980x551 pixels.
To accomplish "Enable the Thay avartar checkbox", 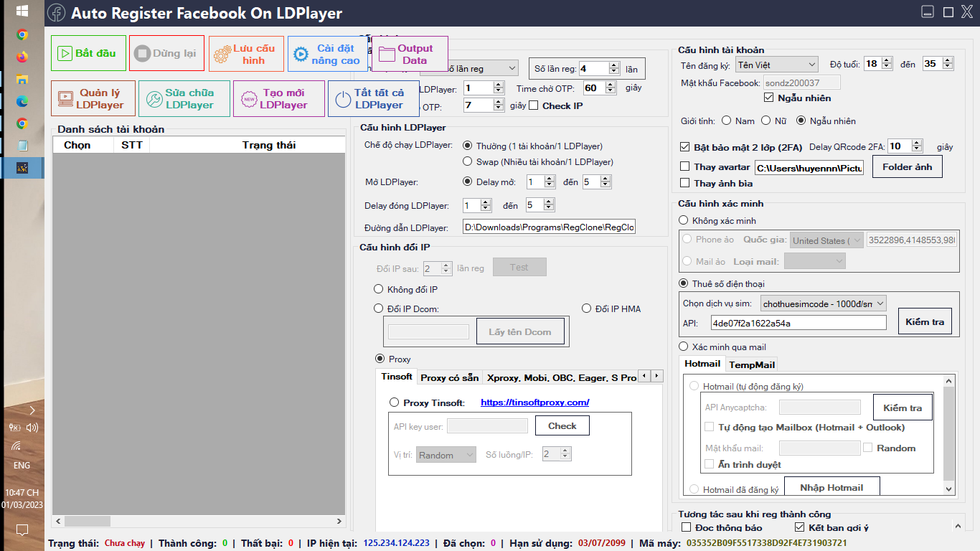I will click(x=685, y=167).
